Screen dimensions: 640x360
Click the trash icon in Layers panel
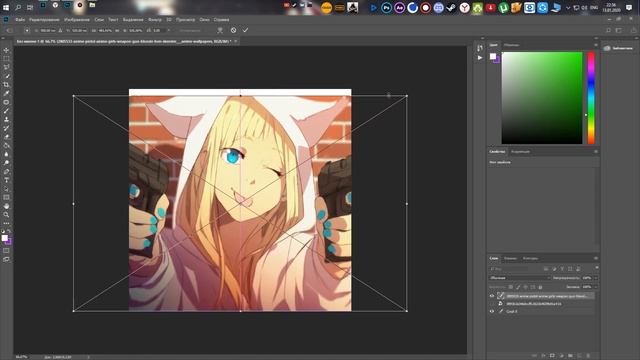[588, 356]
